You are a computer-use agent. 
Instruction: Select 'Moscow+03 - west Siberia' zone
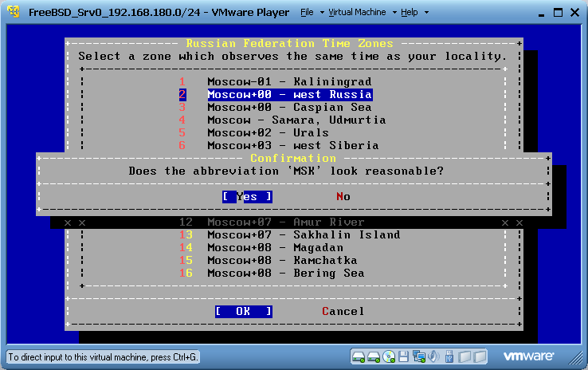click(293, 145)
